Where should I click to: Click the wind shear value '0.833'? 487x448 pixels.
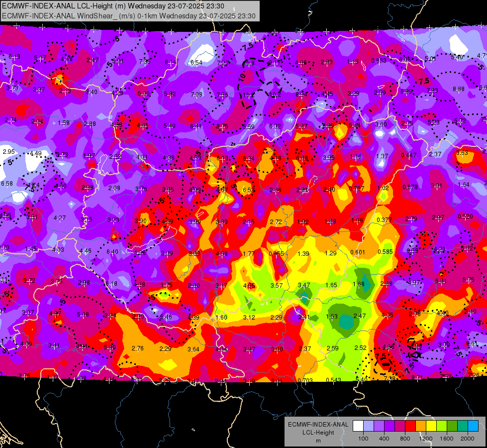(379, 61)
